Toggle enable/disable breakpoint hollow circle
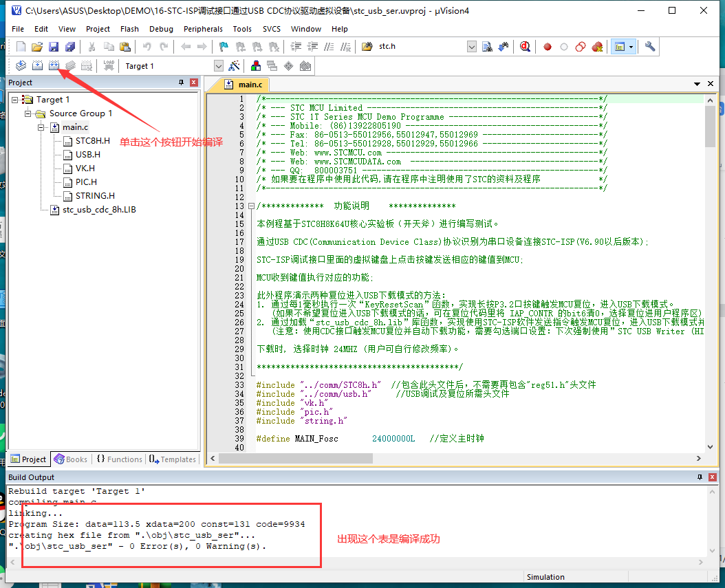The height and width of the screenshot is (588, 725). (x=563, y=47)
